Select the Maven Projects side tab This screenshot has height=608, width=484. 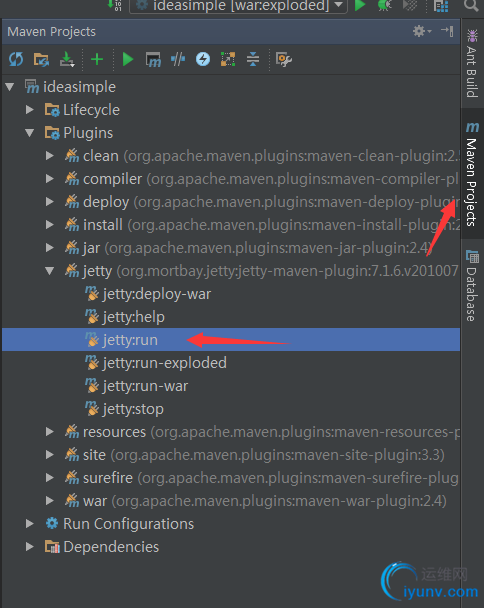click(472, 174)
